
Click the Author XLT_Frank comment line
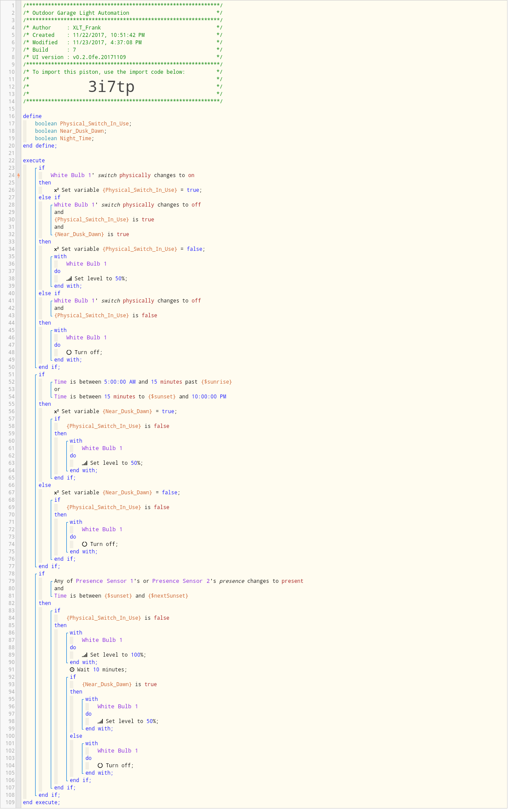click(123, 28)
